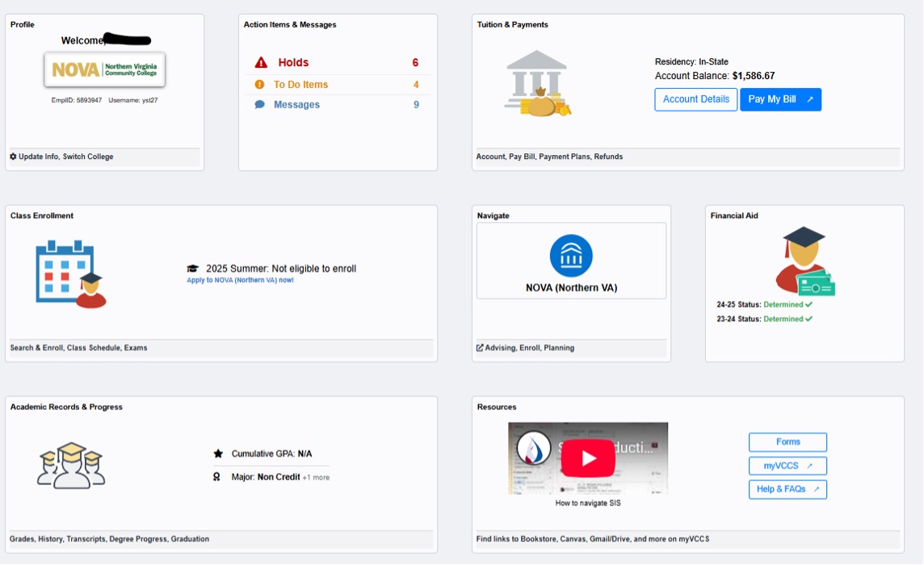This screenshot has width=924, height=565.
Task: Click the bank building Tuition icon
Action: 537,83
